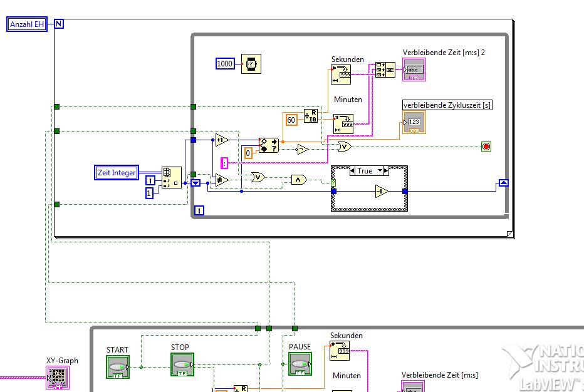Select the left shift register terminal
The width and height of the screenshot is (584, 392).
[196, 183]
